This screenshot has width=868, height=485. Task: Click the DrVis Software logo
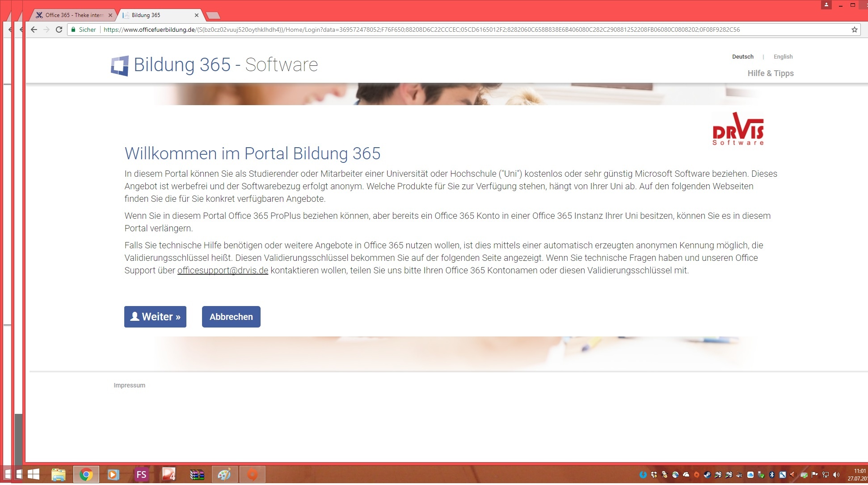pos(738,129)
